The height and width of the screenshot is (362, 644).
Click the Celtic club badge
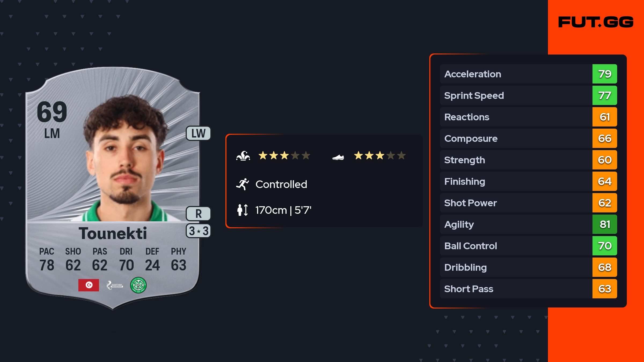(x=138, y=285)
